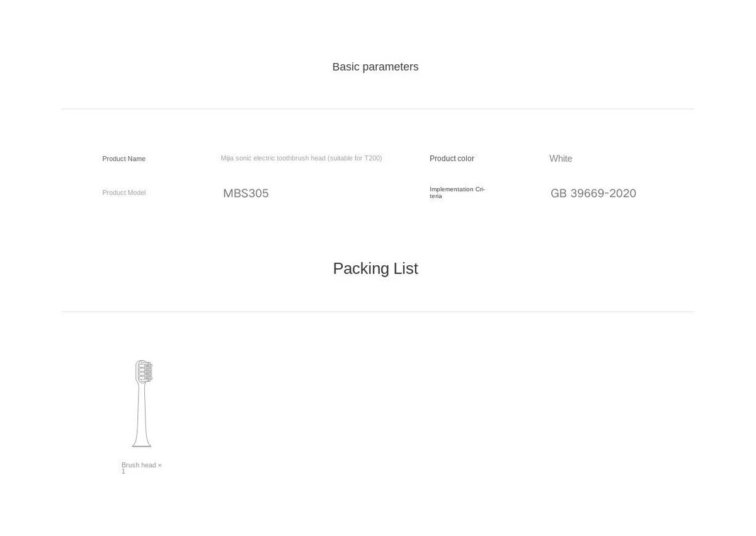Screen dimensions: 756x536
Task: Select the "Product Name" label
Action: pyautogui.click(x=124, y=159)
